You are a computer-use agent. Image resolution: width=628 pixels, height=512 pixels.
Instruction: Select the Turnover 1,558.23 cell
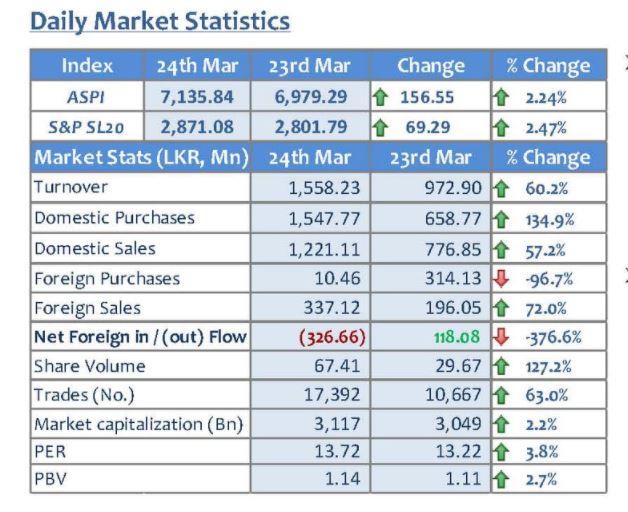pos(311,187)
